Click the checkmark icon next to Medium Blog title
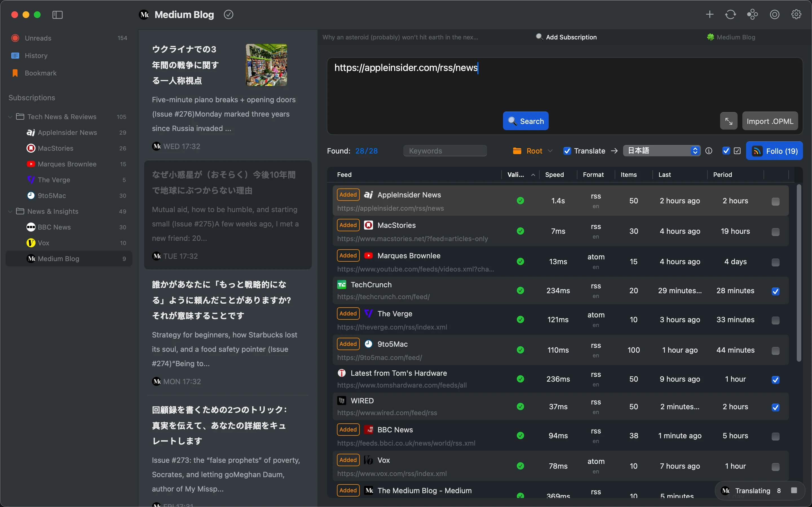 228,14
